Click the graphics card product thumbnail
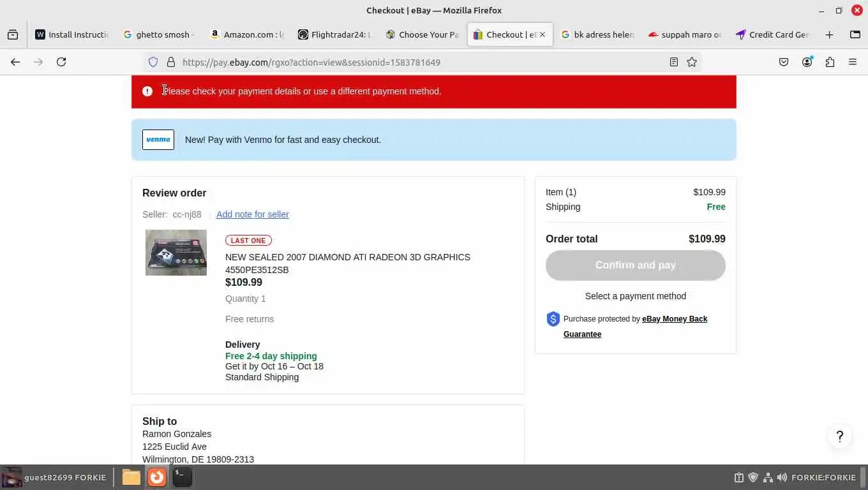 (x=176, y=253)
